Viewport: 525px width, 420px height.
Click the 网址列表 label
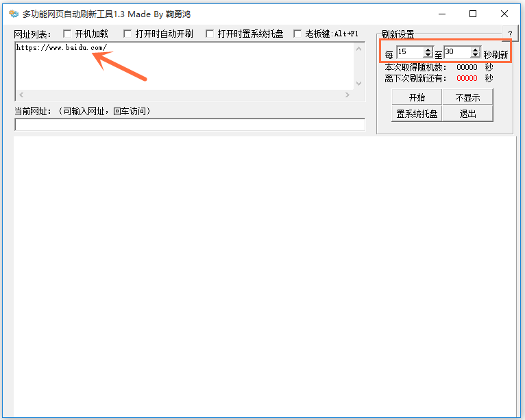[x=32, y=34]
